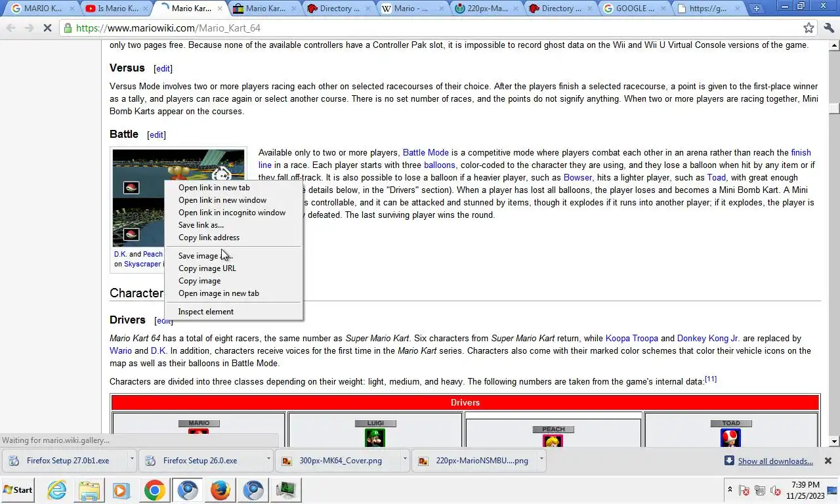Viewport: 840px width, 504px height.
Task: Open Windows Explorer folder in taskbar
Action: point(89,490)
